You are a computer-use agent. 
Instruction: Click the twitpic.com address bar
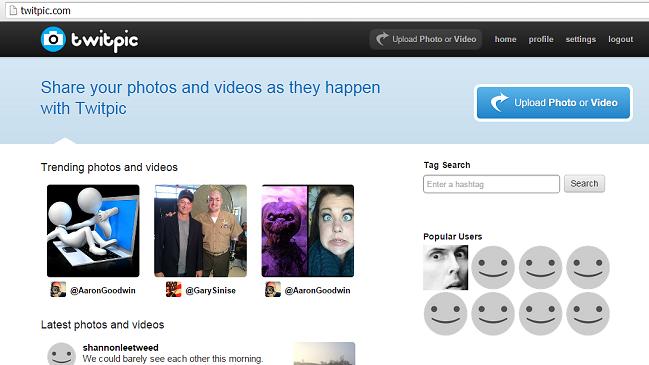pyautogui.click(x=327, y=11)
